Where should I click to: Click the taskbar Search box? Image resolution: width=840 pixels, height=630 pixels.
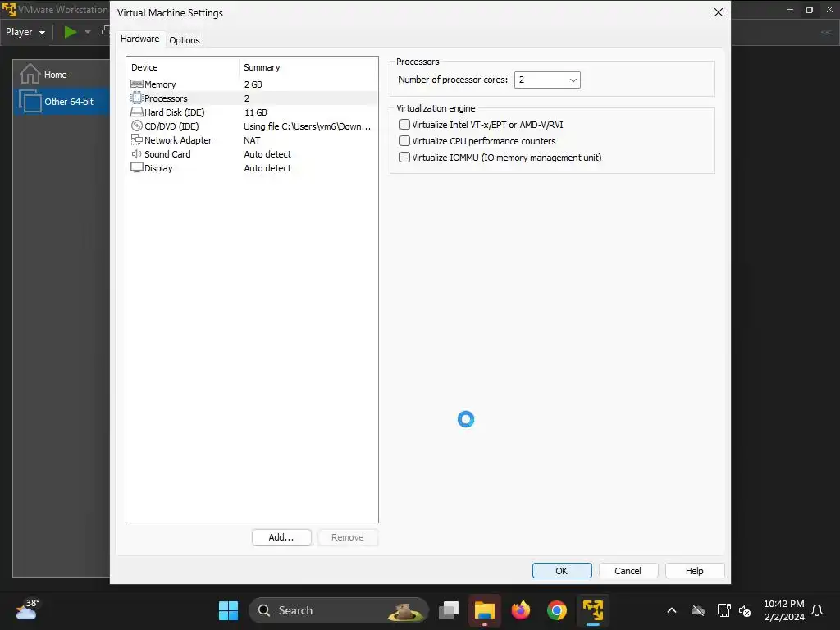point(339,610)
